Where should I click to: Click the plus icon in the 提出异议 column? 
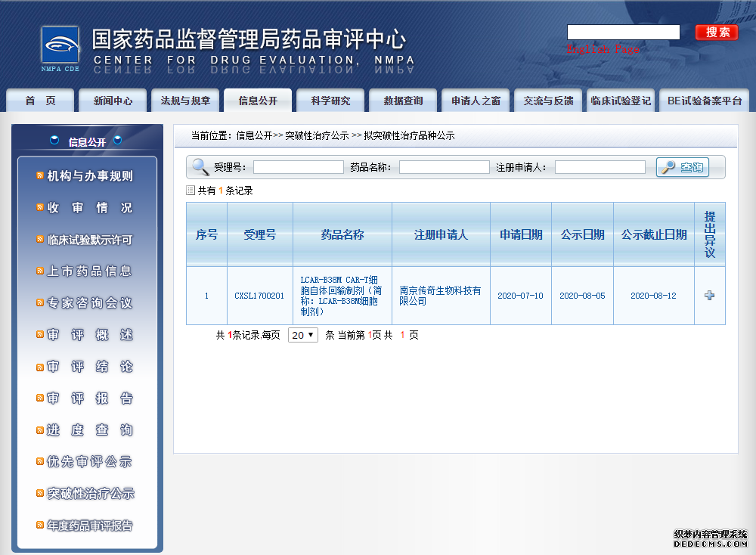(x=709, y=295)
